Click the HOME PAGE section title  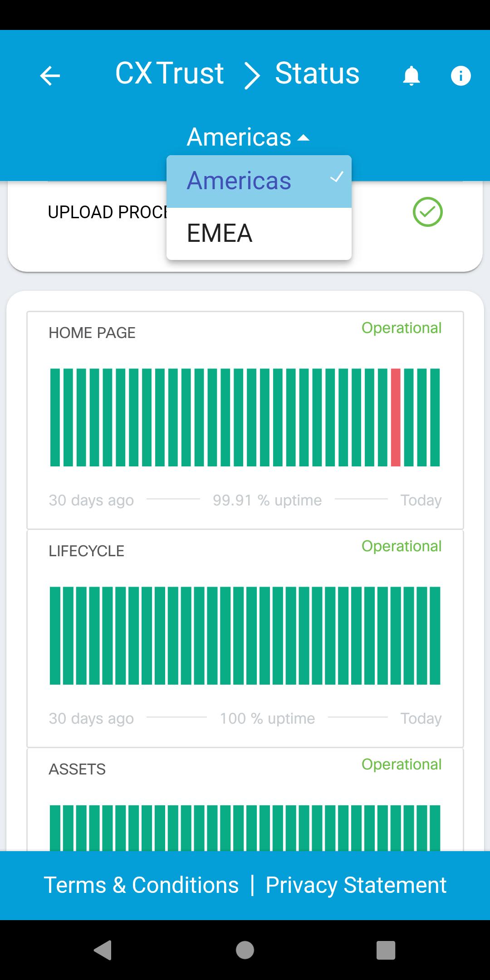(92, 333)
